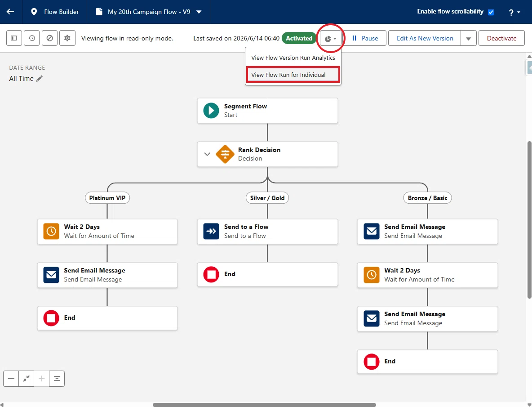This screenshot has width=532, height=407.
Task: Click the Send to a Flow bold title
Action: point(246,227)
